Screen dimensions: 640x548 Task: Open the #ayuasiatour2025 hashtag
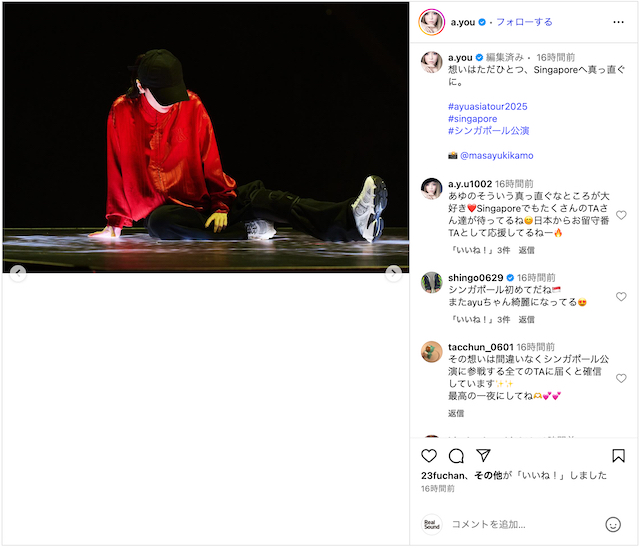point(488,106)
